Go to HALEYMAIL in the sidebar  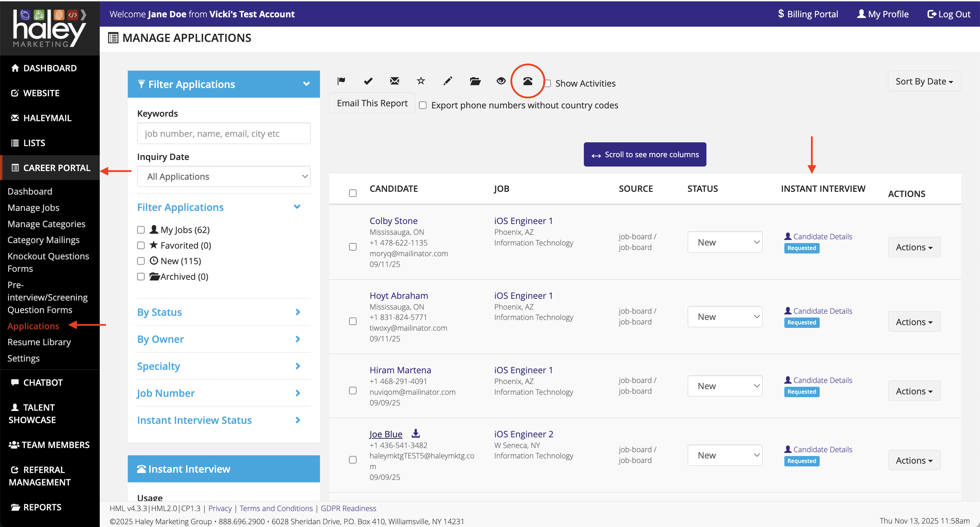pyautogui.click(x=47, y=118)
